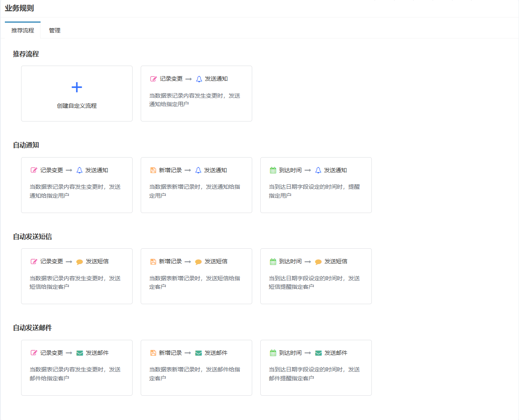Click the 创建自定义流程 label
This screenshot has width=519, height=420.
tap(77, 106)
